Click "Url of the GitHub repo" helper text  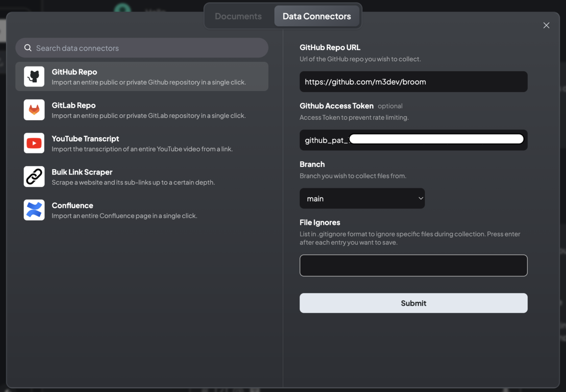click(360, 59)
